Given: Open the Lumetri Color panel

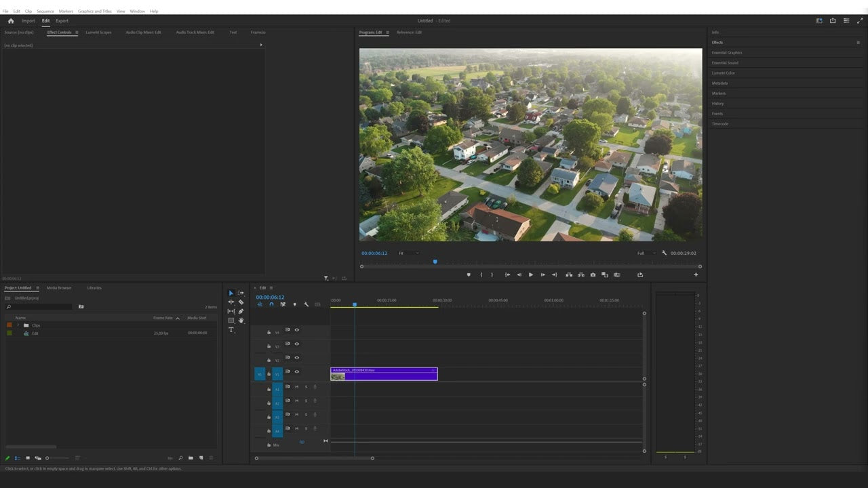Looking at the screenshot, I should point(723,73).
